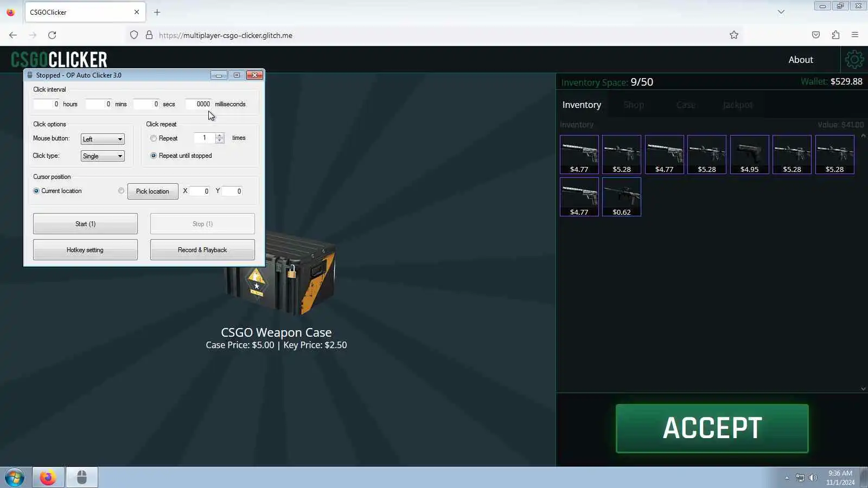Open the network tray icon

800,478
